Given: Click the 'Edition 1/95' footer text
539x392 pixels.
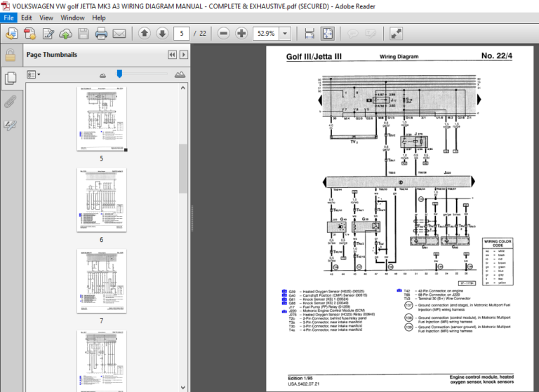Looking at the screenshot, I should [x=300, y=378].
